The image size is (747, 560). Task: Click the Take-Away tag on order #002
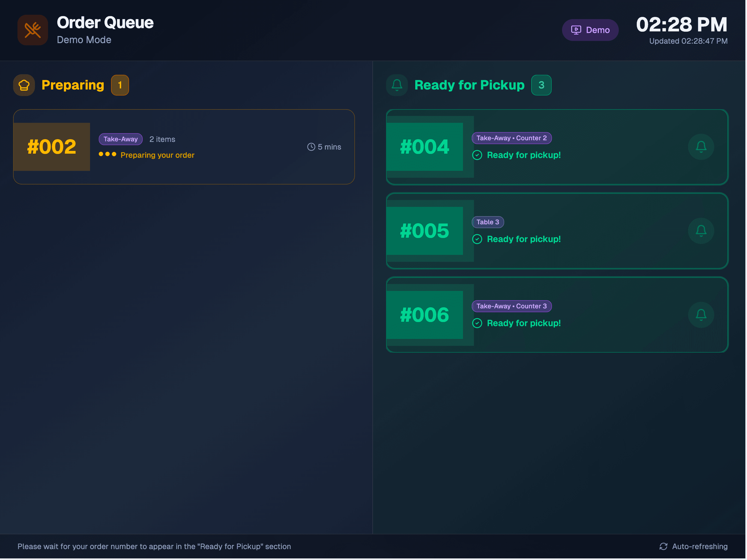[x=121, y=139]
